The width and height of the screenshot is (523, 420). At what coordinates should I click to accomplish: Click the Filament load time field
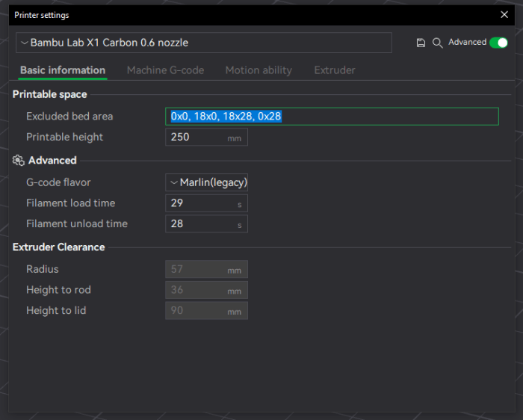click(206, 203)
